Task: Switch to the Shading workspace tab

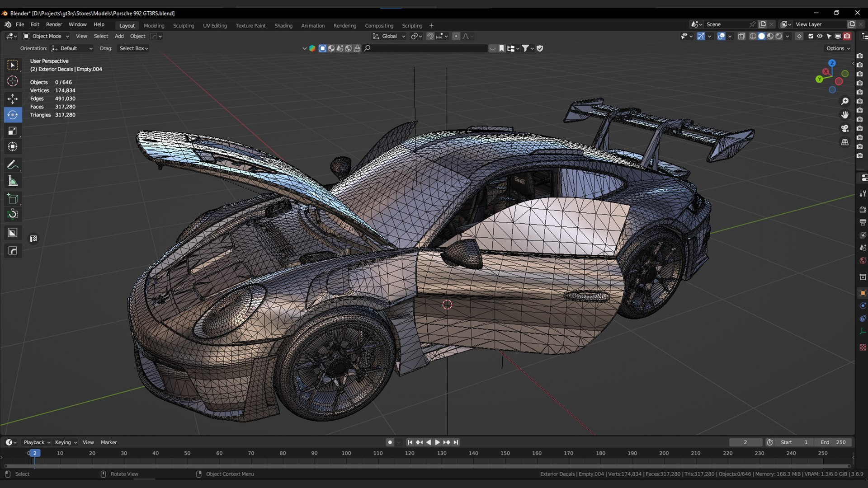Action: tap(283, 26)
